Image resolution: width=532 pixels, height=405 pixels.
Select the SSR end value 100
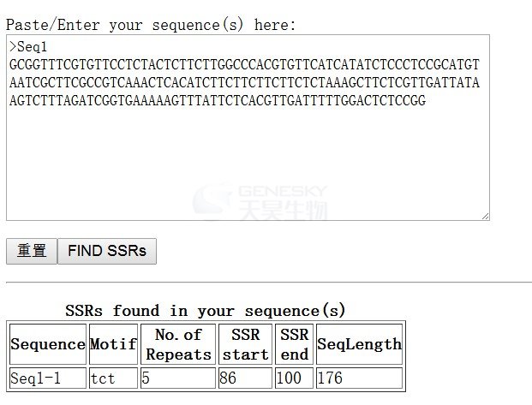pos(294,378)
